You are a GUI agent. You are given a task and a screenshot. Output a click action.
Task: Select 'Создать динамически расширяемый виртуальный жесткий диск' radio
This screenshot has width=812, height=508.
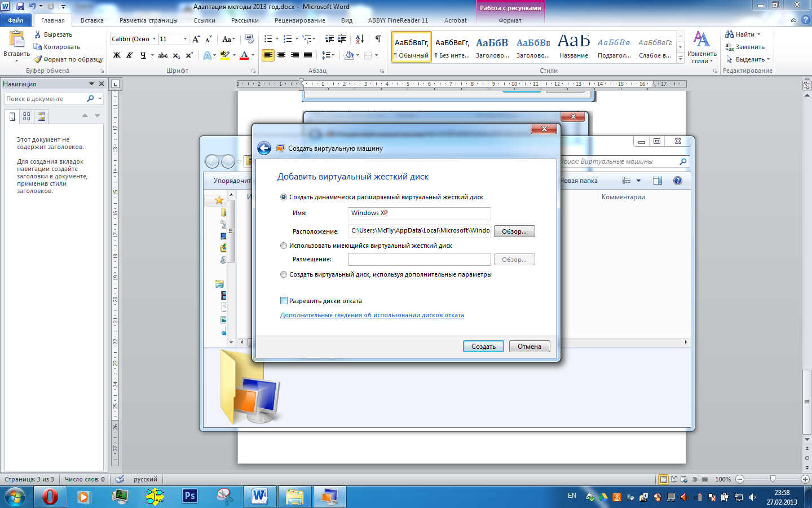click(x=284, y=197)
